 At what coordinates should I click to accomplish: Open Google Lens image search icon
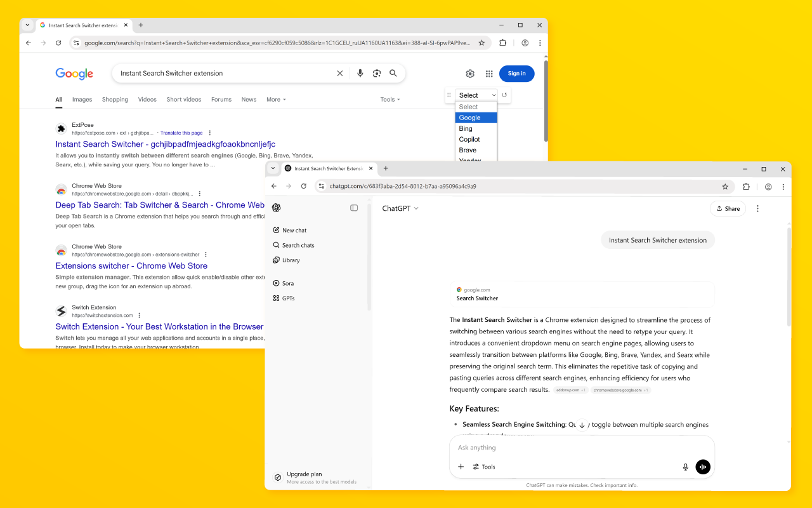click(377, 74)
